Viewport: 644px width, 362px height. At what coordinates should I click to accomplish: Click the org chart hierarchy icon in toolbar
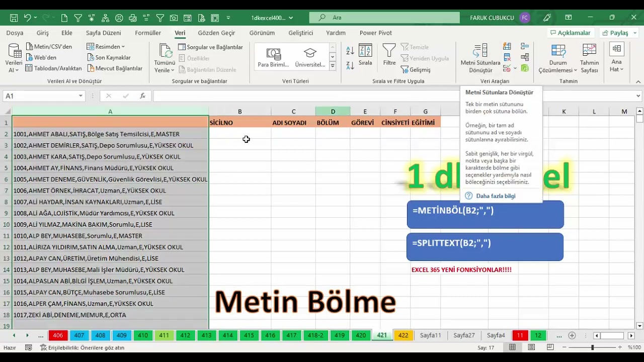pos(106,18)
